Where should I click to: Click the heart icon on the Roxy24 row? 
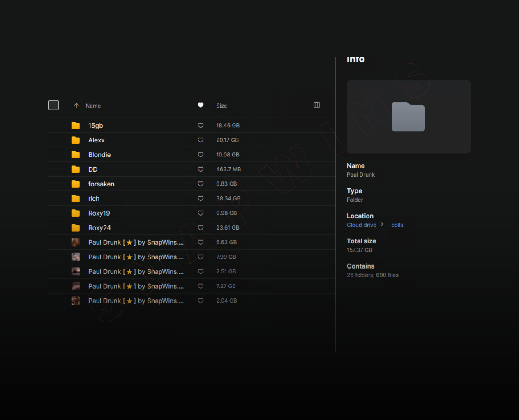201,228
